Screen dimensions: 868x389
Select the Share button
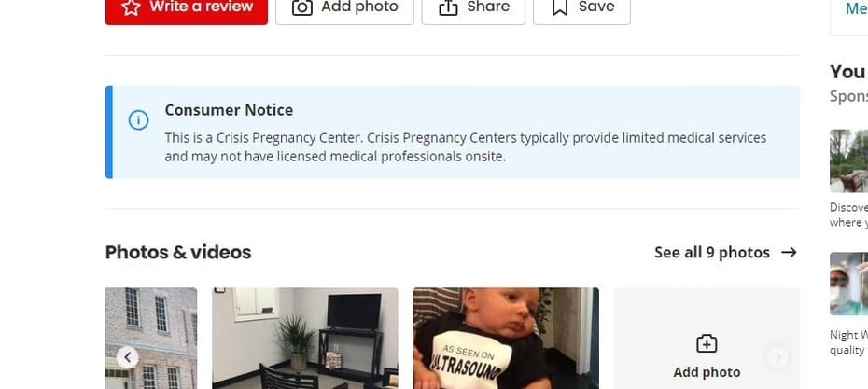tap(473, 8)
